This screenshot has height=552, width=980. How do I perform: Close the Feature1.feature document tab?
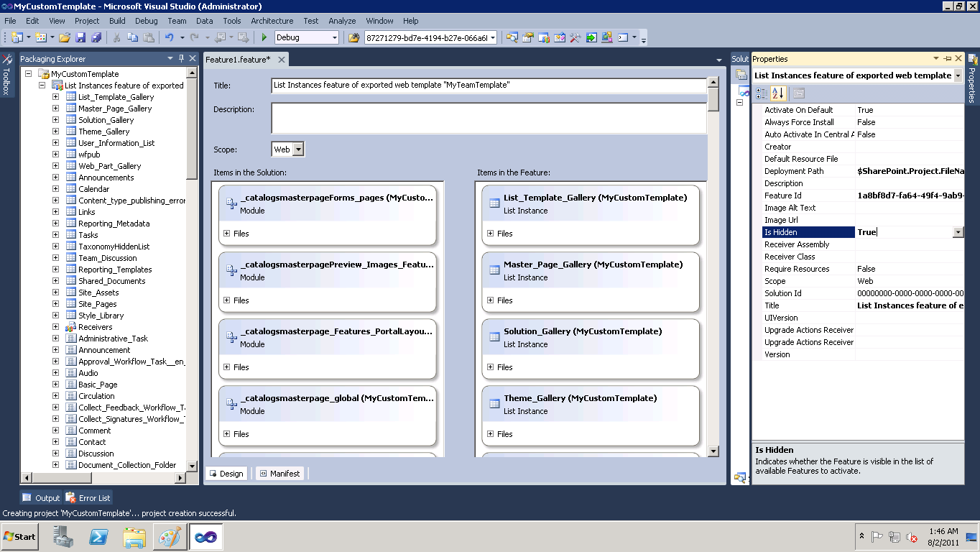281,60
